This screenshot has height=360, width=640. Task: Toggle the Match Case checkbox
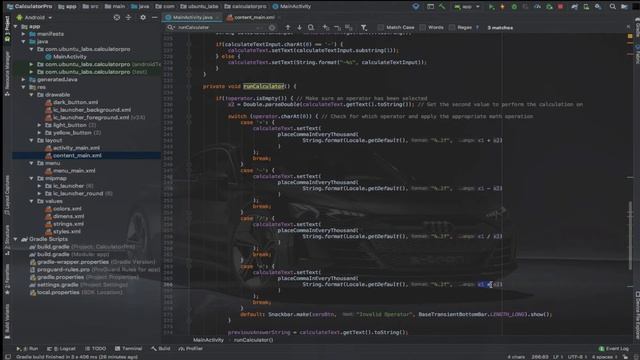tap(380, 27)
